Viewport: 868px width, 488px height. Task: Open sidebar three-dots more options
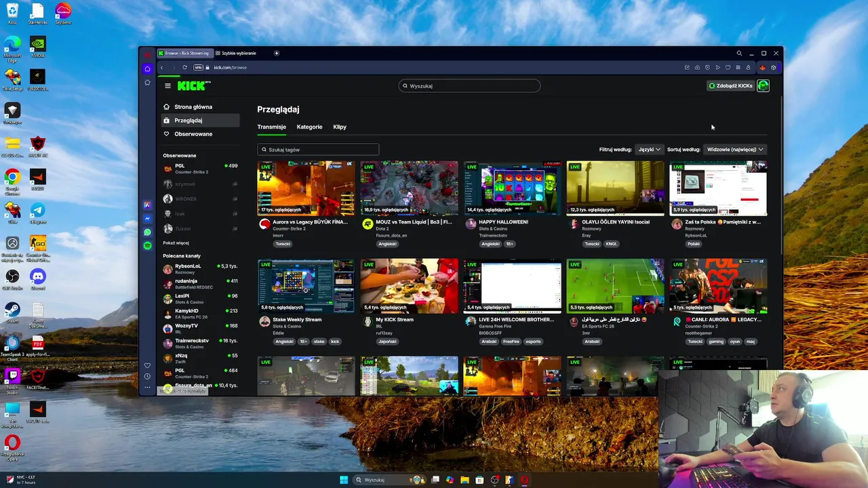(x=147, y=387)
